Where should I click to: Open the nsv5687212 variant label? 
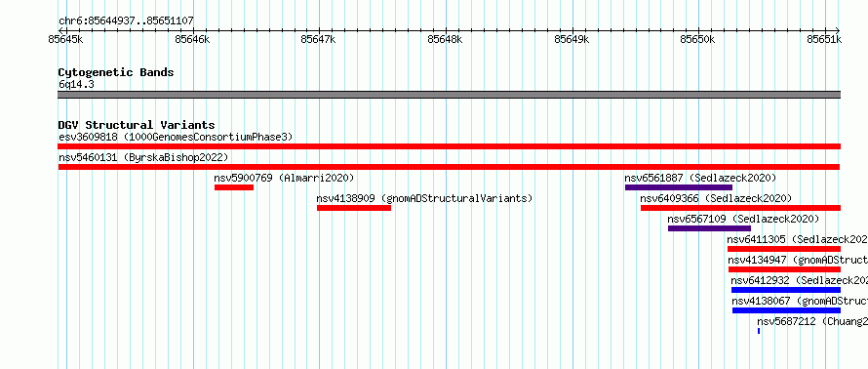(812, 321)
